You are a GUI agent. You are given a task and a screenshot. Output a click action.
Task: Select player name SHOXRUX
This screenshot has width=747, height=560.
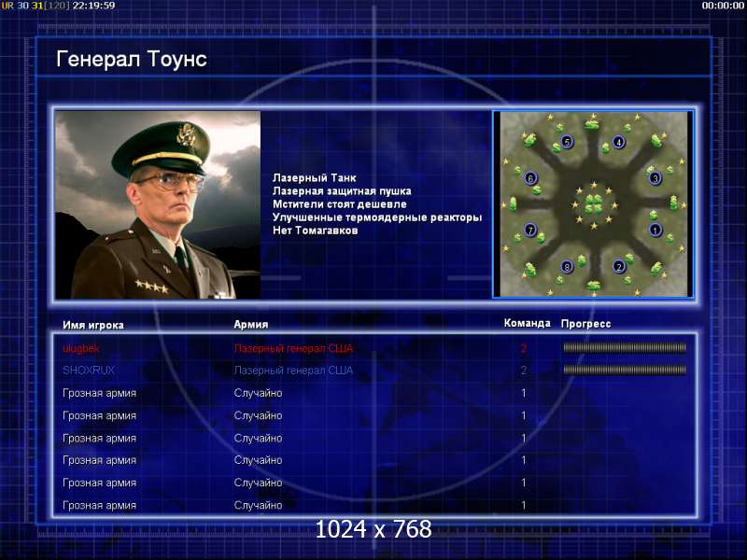[x=89, y=371]
